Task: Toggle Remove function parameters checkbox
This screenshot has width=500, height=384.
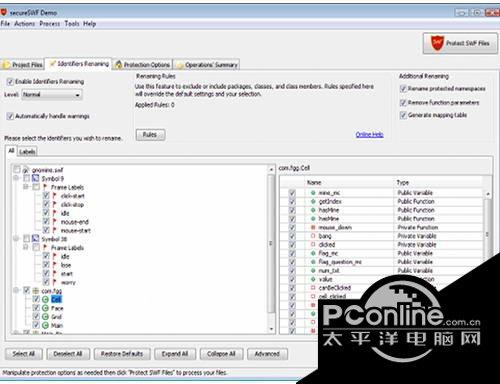Action: pyautogui.click(x=403, y=103)
